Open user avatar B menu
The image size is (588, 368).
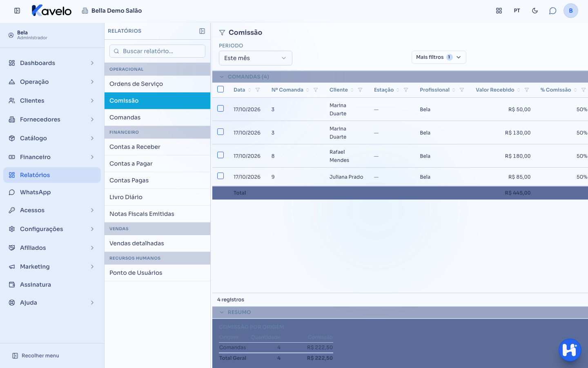[x=571, y=11]
